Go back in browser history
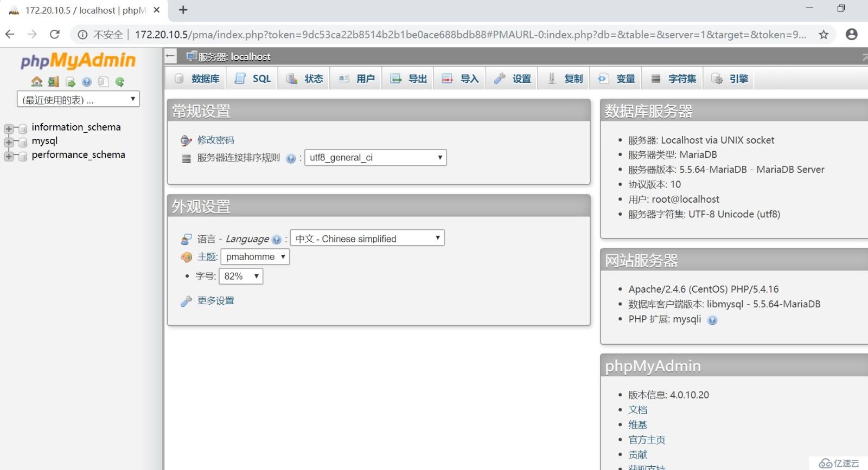Screen dimensions: 868x470 point(10,34)
